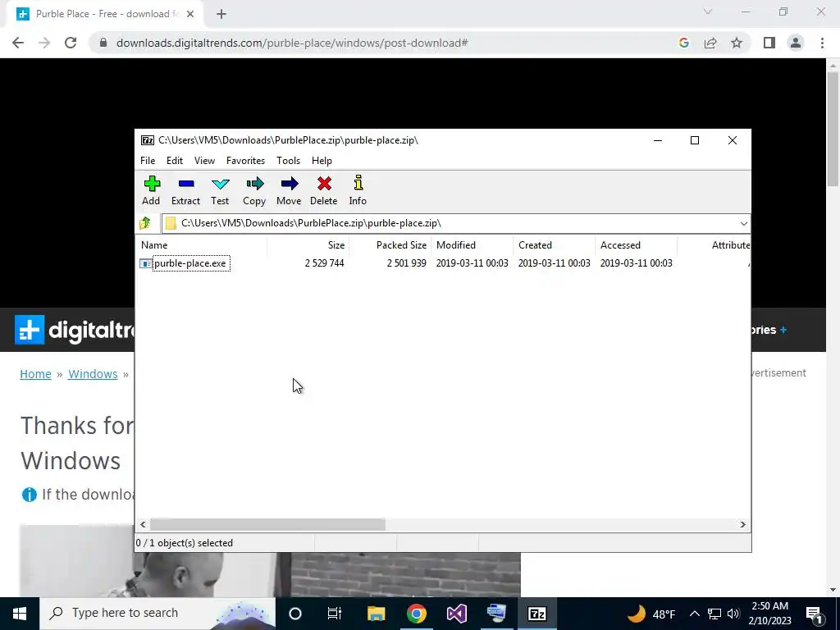The height and width of the screenshot is (630, 840).
Task: Go up one folder level icon
Action: click(x=145, y=223)
